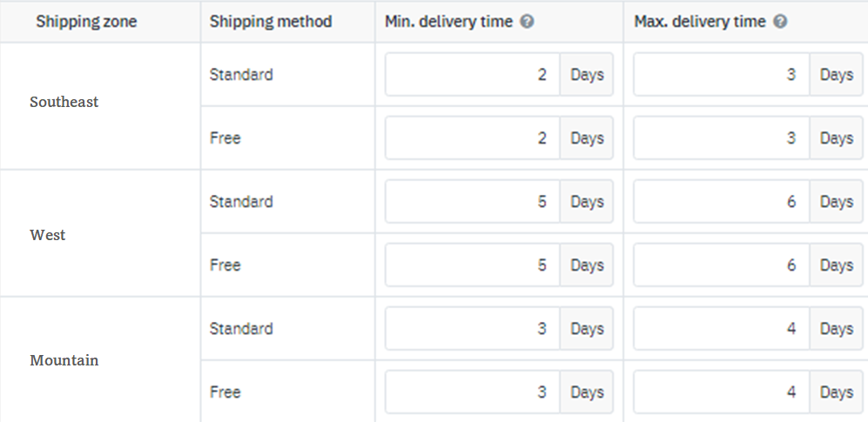The image size is (868, 422).
Task: Edit Southeast Free min delivery time field
Action: coord(473,138)
